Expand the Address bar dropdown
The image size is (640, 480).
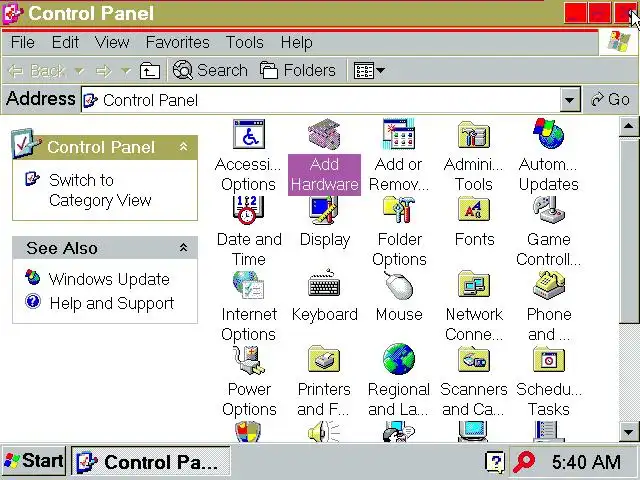point(570,100)
